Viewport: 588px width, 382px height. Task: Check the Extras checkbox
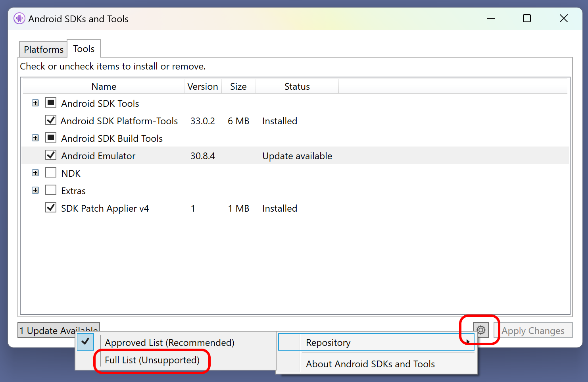51,190
